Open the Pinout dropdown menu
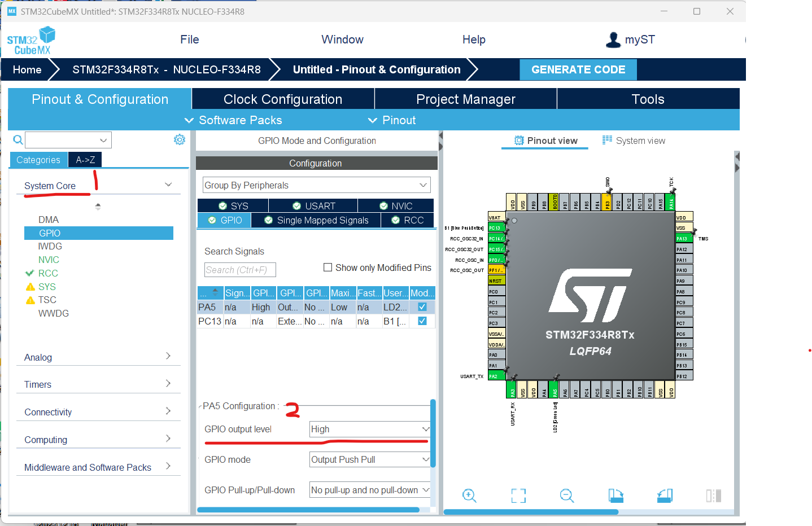 pos(392,120)
